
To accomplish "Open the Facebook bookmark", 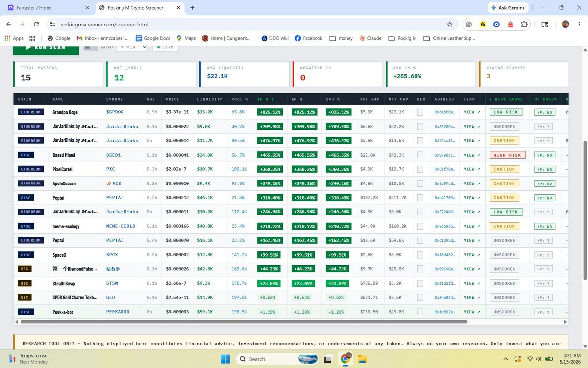I will [309, 38].
